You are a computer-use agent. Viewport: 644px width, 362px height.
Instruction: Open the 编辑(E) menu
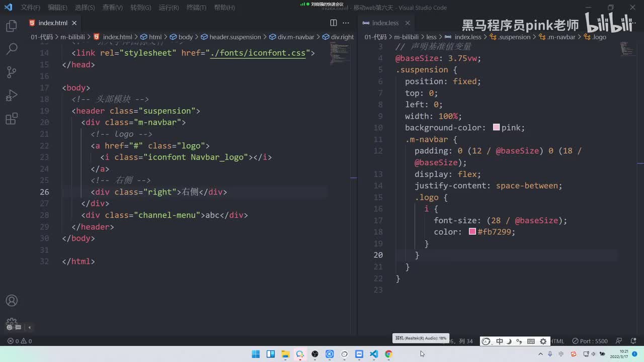point(57,8)
